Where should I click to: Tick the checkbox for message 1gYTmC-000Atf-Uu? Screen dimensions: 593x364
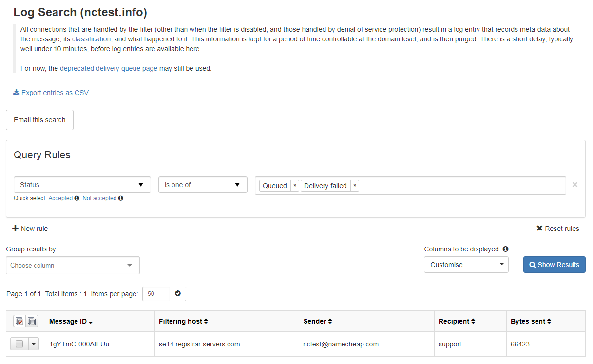pos(19,344)
